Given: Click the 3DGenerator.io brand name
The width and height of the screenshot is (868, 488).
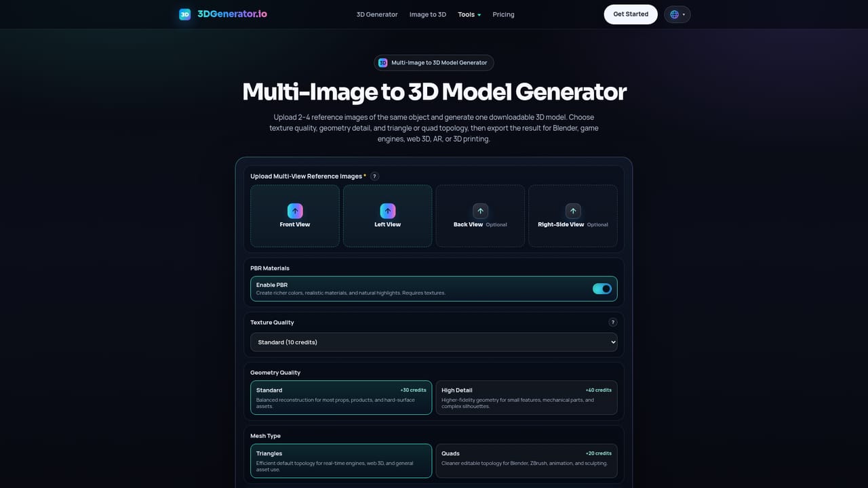Looking at the screenshot, I should [232, 14].
